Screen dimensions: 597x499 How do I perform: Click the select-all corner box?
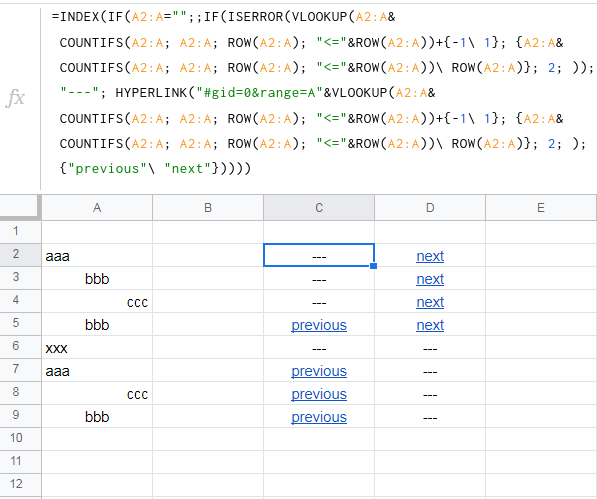20,207
